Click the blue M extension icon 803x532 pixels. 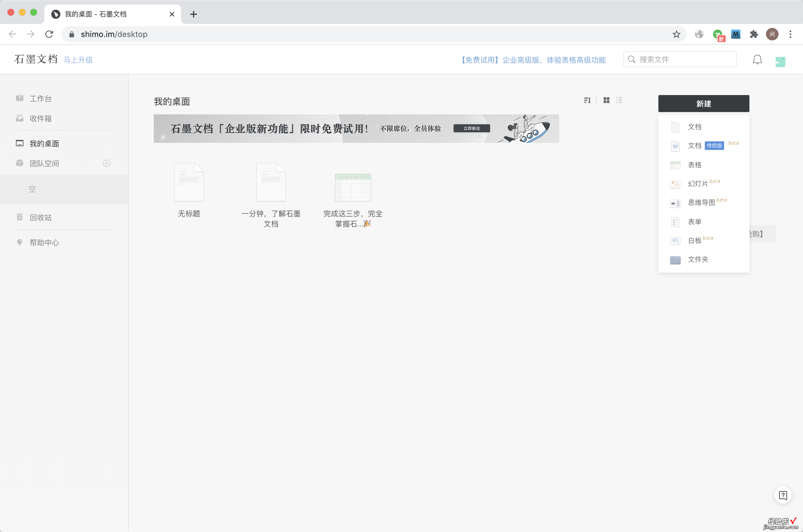(736, 34)
